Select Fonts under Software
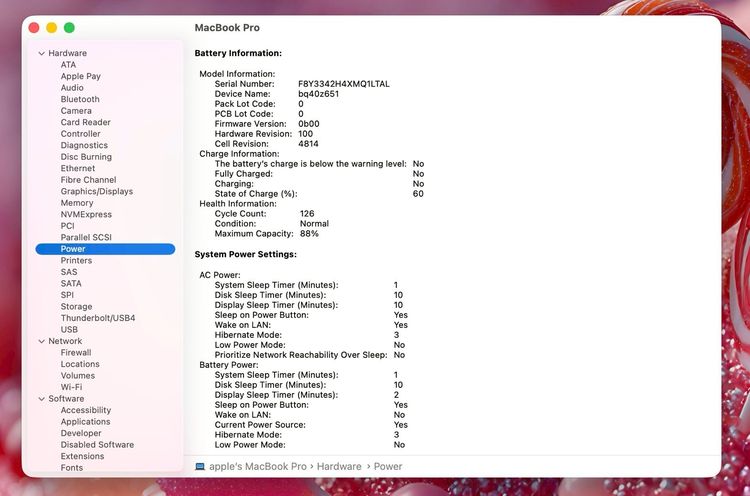750x496 pixels. [x=72, y=467]
